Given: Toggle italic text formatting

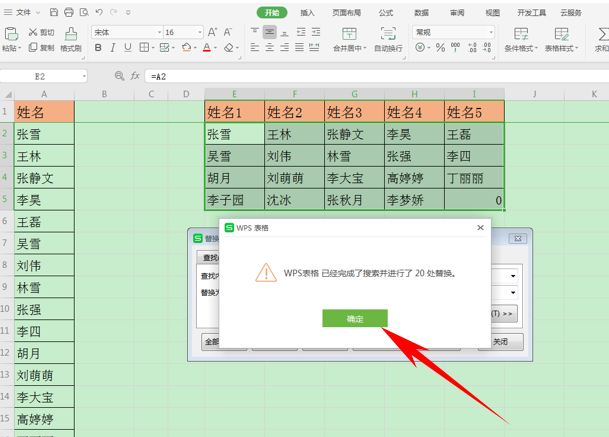Looking at the screenshot, I should click(x=113, y=48).
